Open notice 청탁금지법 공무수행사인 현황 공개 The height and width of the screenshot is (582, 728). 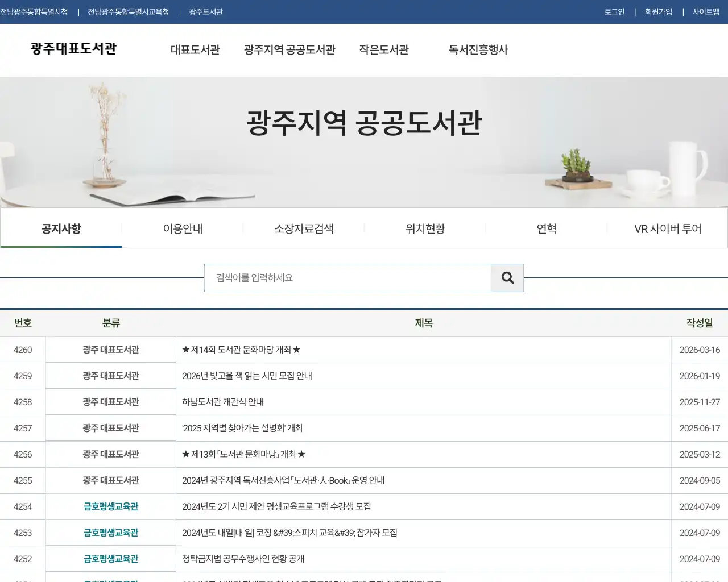coord(243,559)
